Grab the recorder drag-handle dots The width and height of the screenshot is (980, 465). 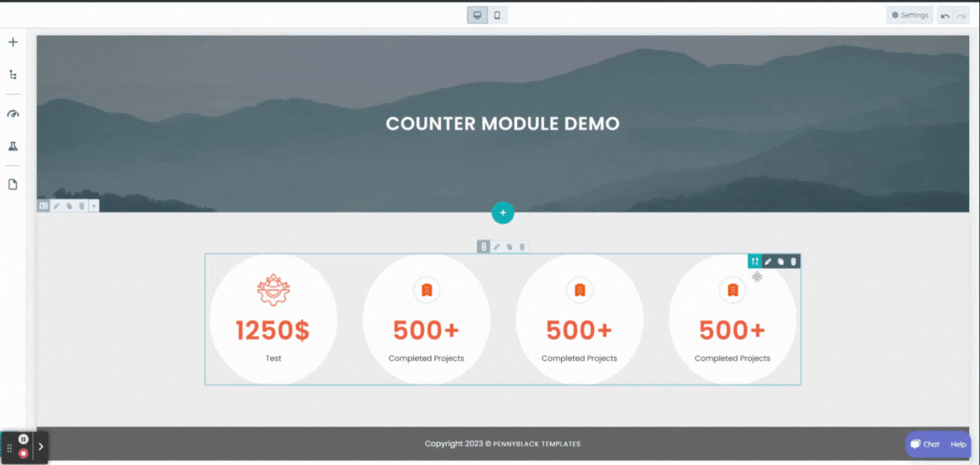click(9, 448)
